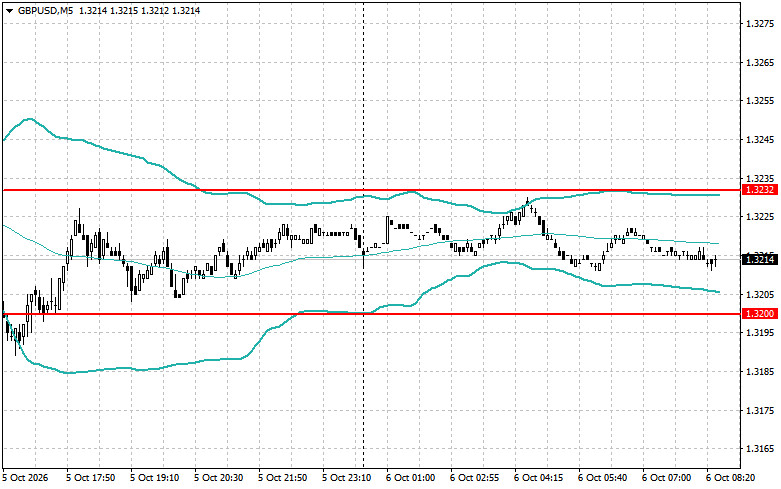Click the 5 Oct 20:30 time label

pos(219,478)
